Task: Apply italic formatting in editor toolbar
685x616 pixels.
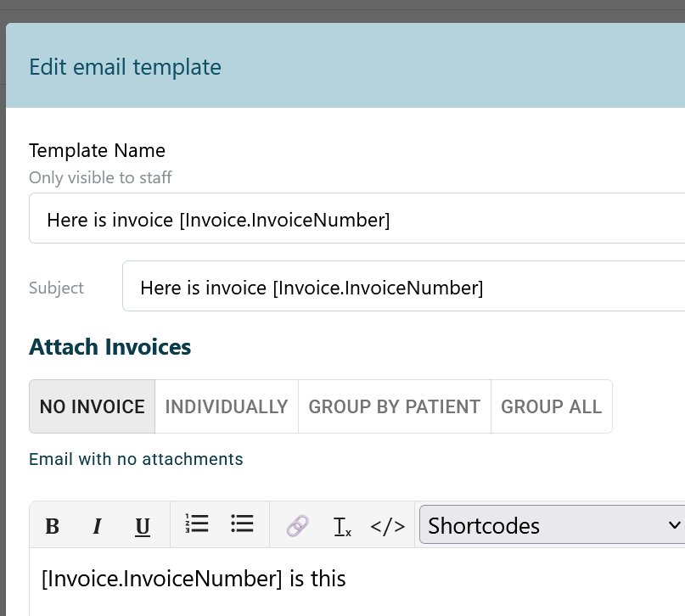Action: coord(98,525)
